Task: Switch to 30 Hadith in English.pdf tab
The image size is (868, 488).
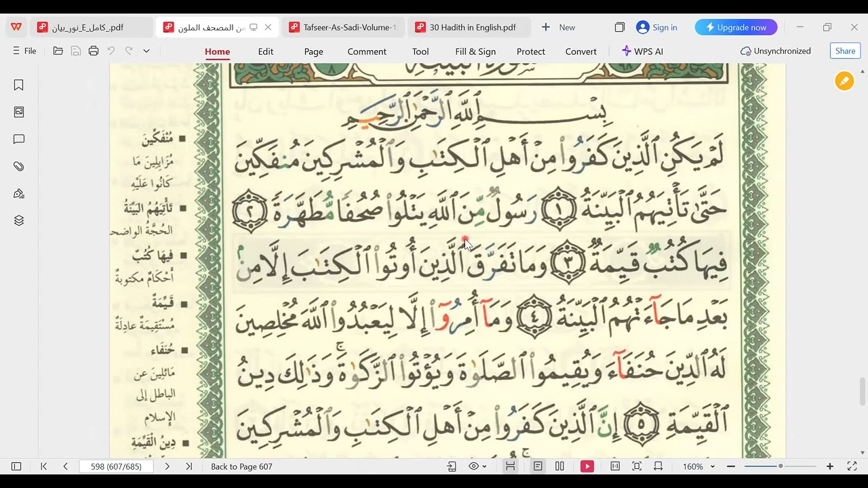Action: (x=469, y=27)
